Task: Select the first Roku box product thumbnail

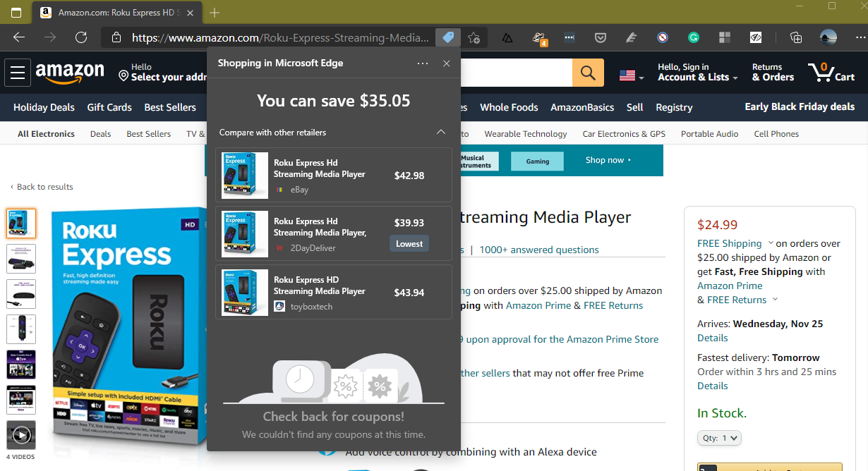Action: 21,224
